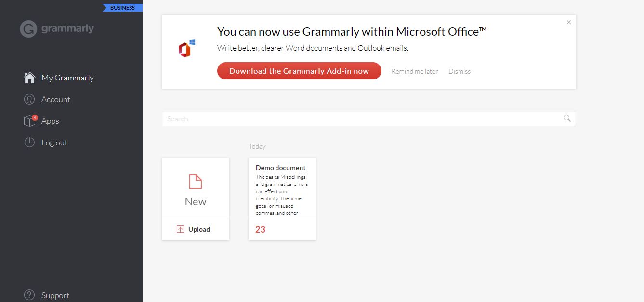Click the grammarly wordmark text
The width and height of the screenshot is (644, 302).
pyautogui.click(x=67, y=29)
